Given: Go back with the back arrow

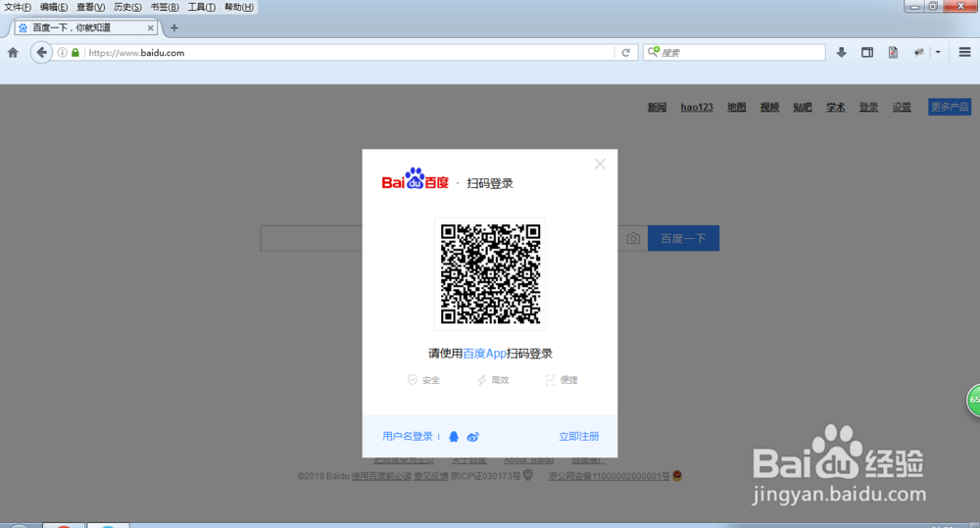Looking at the screenshot, I should 41,53.
